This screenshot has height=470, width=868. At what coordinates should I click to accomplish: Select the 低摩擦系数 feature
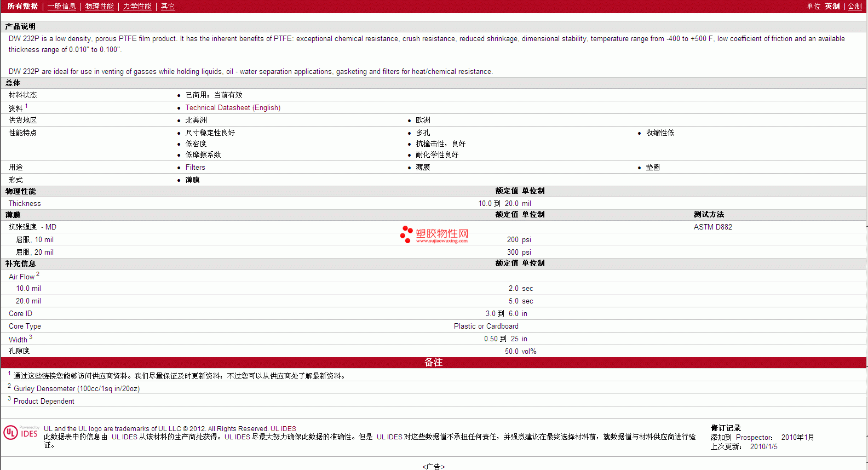pos(203,155)
